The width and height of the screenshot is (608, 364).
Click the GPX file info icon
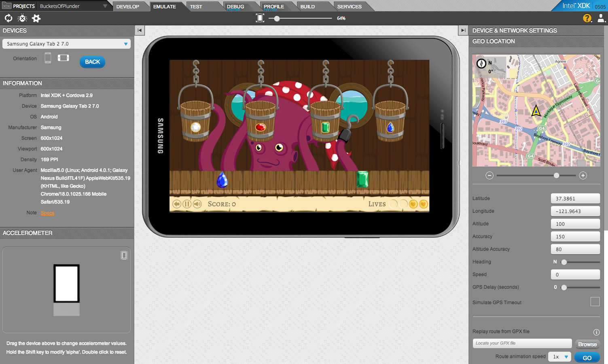click(596, 332)
